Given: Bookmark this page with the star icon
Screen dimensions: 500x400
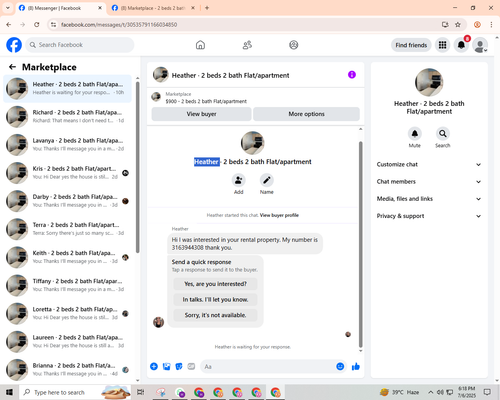Looking at the screenshot, I should coord(458,24).
